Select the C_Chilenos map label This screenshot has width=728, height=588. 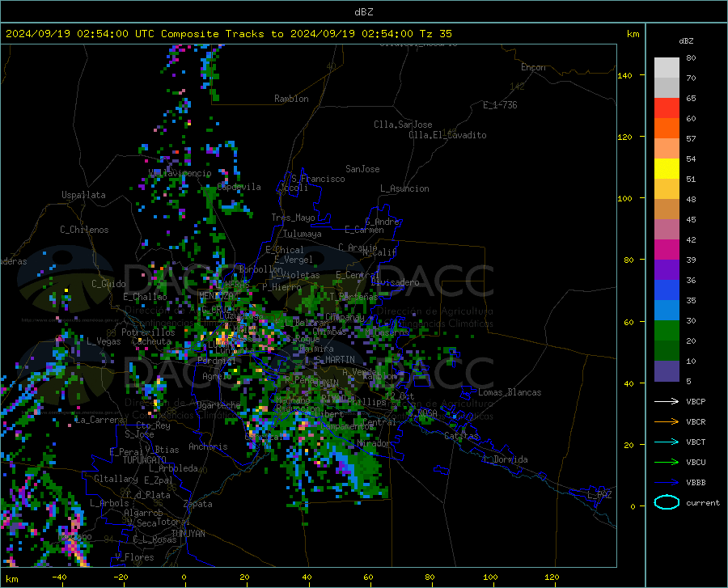84,230
